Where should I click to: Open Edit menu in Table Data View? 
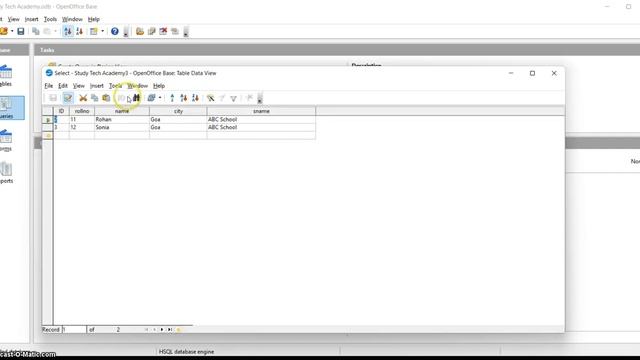[x=63, y=86]
